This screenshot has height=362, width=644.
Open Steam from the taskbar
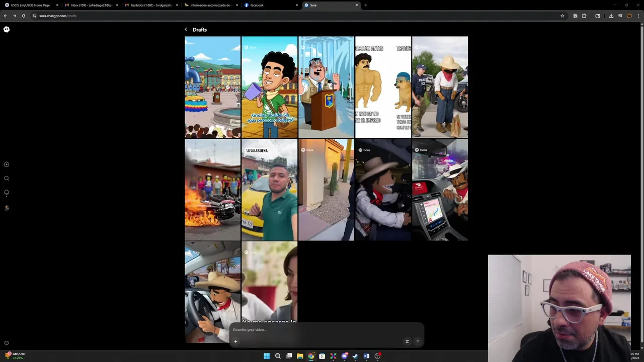(x=355, y=356)
